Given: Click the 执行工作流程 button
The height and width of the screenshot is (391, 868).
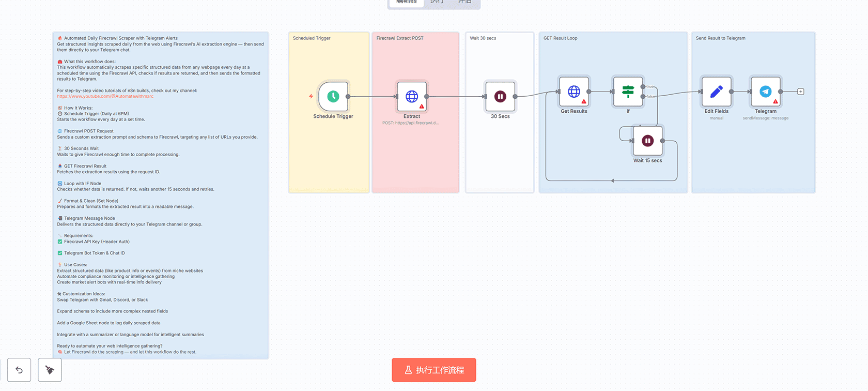Looking at the screenshot, I should [x=433, y=370].
